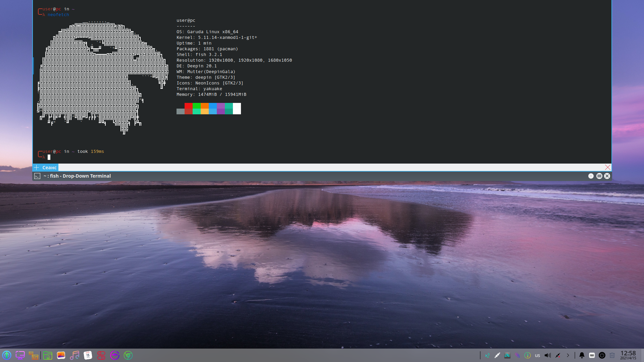Add new session with plus button

[x=37, y=167]
